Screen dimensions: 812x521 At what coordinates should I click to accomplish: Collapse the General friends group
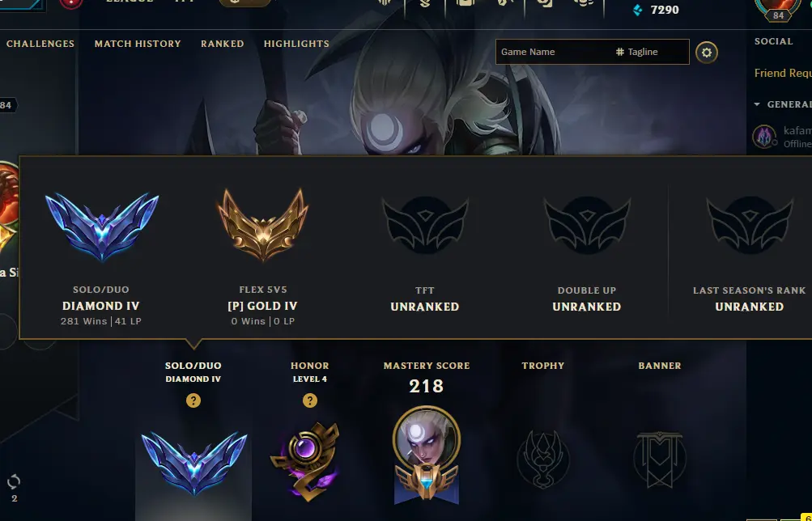point(757,104)
